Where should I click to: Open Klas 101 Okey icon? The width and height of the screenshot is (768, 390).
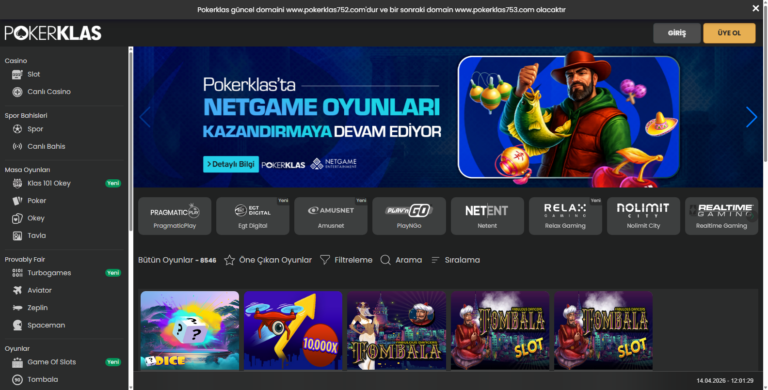[x=17, y=183]
